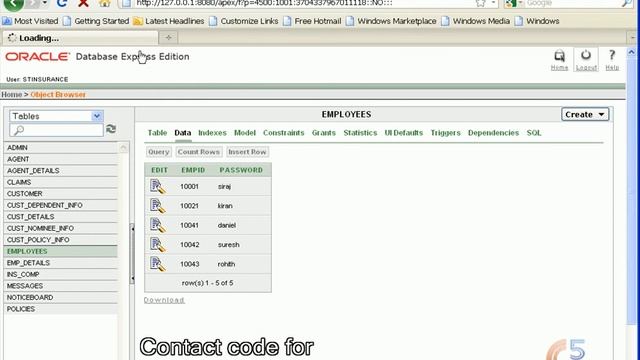The height and width of the screenshot is (360, 640).
Task: View the SQL tab
Action: pyautogui.click(x=534, y=133)
